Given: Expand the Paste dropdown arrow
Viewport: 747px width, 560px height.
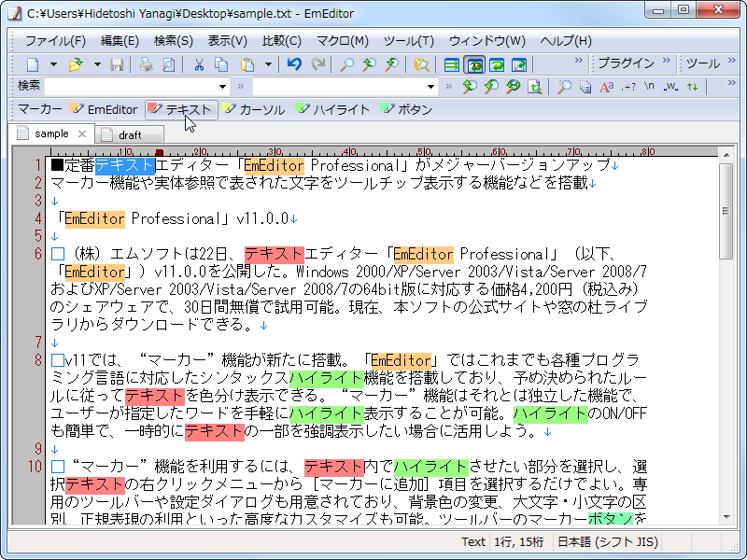Looking at the screenshot, I should pos(268,64).
